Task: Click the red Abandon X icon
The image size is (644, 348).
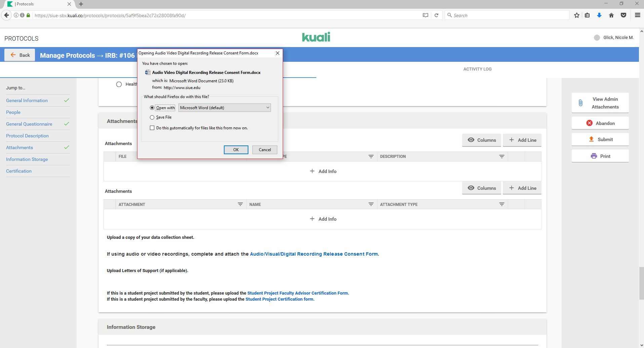Action: [589, 123]
